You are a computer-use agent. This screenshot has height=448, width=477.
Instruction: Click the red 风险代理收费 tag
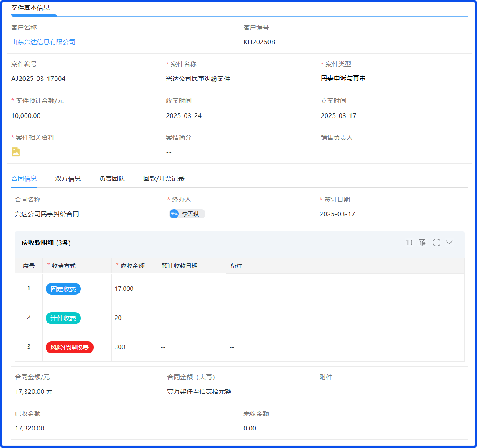coord(70,347)
